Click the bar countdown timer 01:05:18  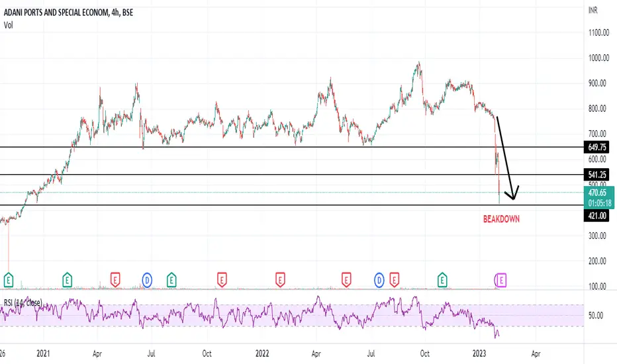click(x=600, y=203)
